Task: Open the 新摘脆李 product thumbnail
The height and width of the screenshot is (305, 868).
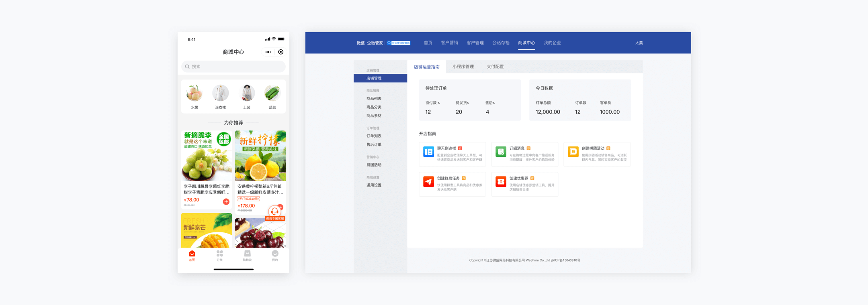Action: pyautogui.click(x=207, y=156)
